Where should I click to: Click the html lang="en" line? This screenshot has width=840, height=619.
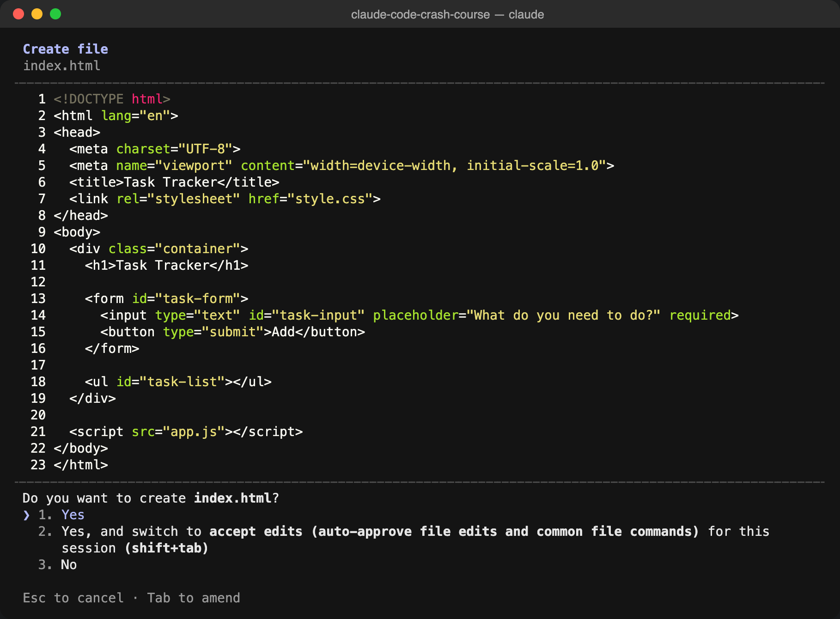(x=116, y=115)
